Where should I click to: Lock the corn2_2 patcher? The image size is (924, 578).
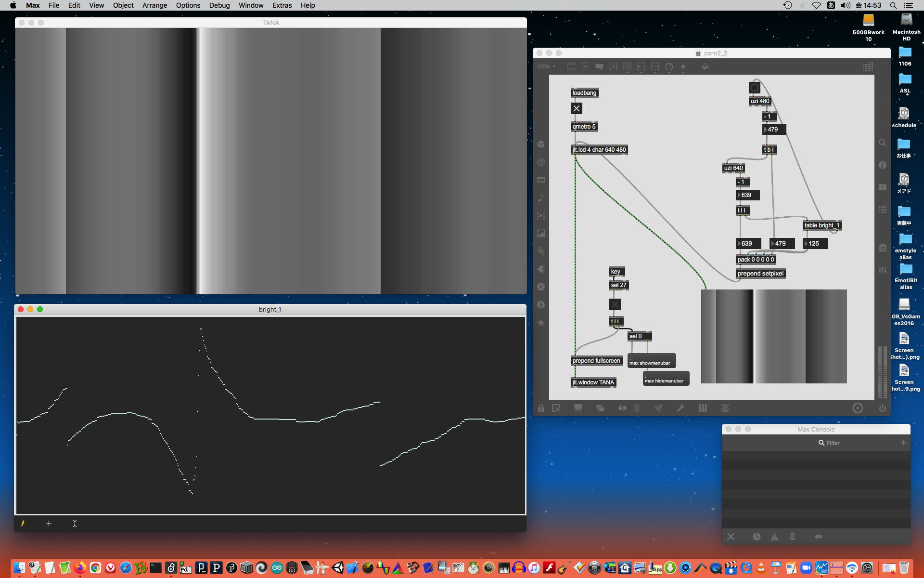coord(541,408)
